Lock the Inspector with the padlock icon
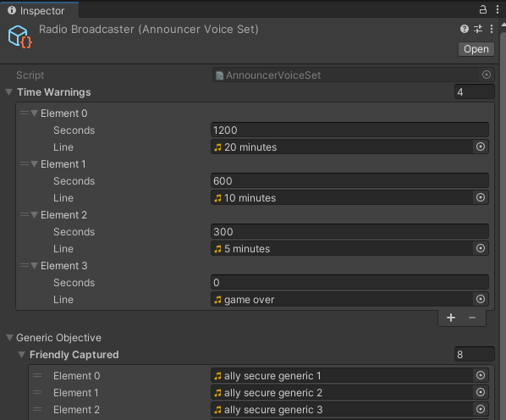 coord(483,9)
